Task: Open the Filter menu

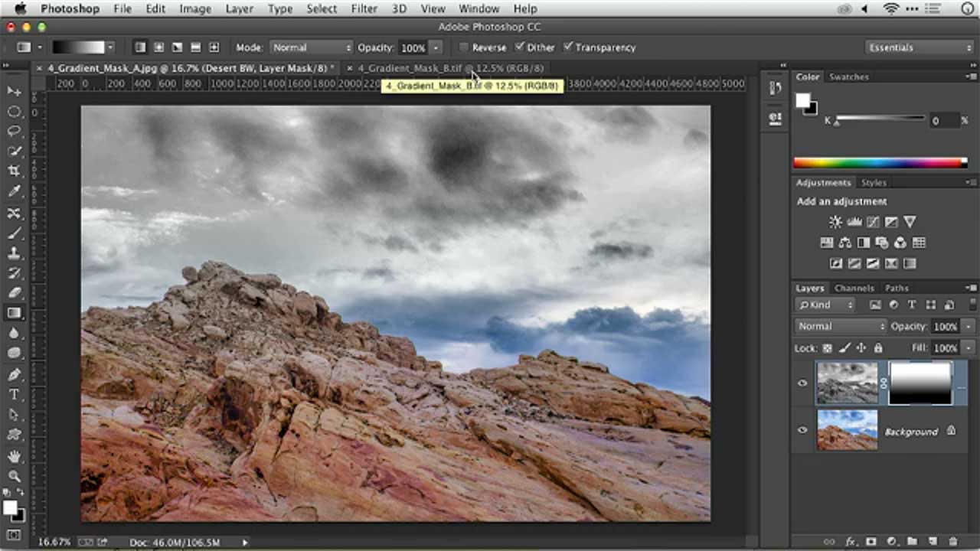Action: pos(364,9)
